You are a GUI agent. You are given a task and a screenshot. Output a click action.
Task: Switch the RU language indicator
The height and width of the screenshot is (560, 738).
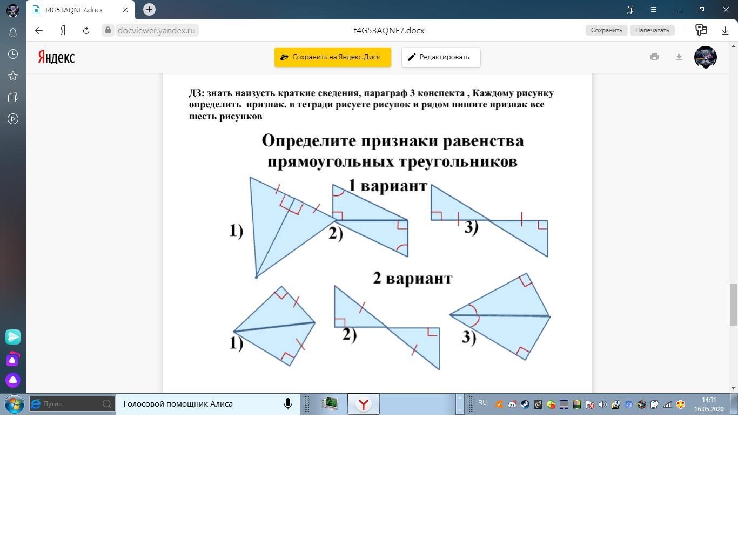click(482, 403)
